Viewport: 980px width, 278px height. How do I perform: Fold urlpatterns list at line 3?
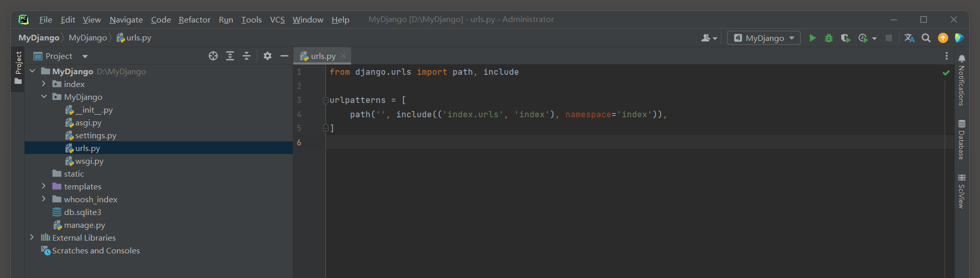(x=325, y=100)
